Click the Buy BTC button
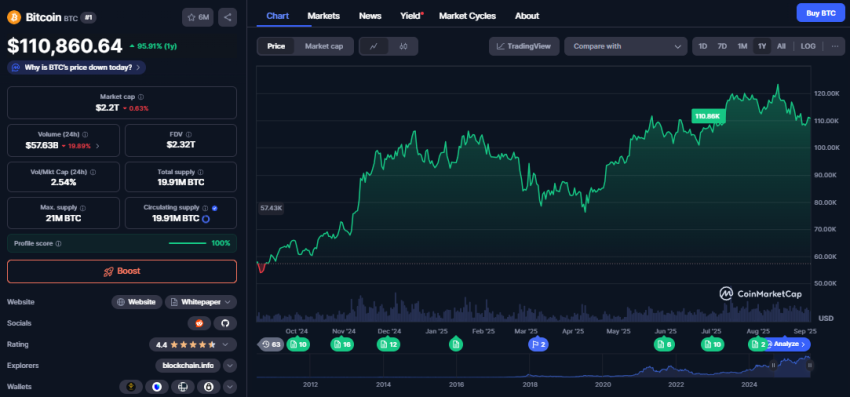The height and width of the screenshot is (397, 850). pos(821,12)
